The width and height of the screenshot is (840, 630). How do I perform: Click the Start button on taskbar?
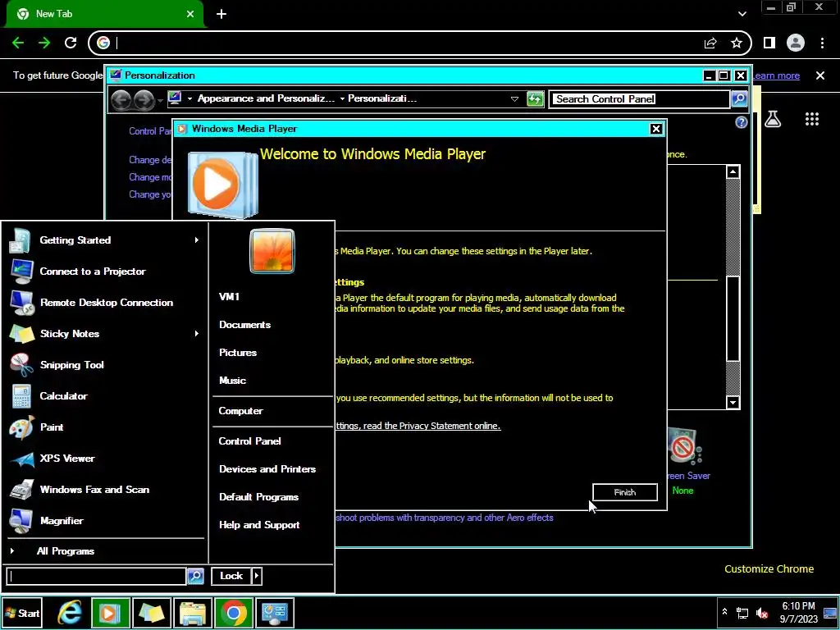[22, 614]
